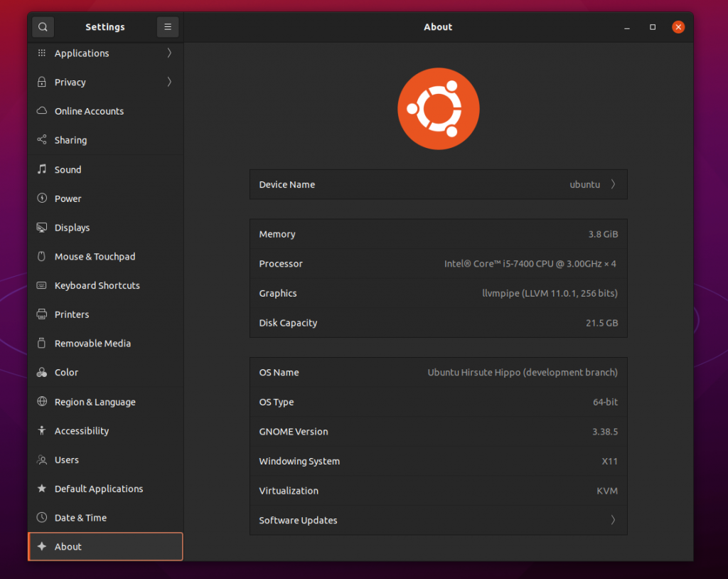
Task: Open Keyboard Shortcuts panel
Action: (x=97, y=286)
